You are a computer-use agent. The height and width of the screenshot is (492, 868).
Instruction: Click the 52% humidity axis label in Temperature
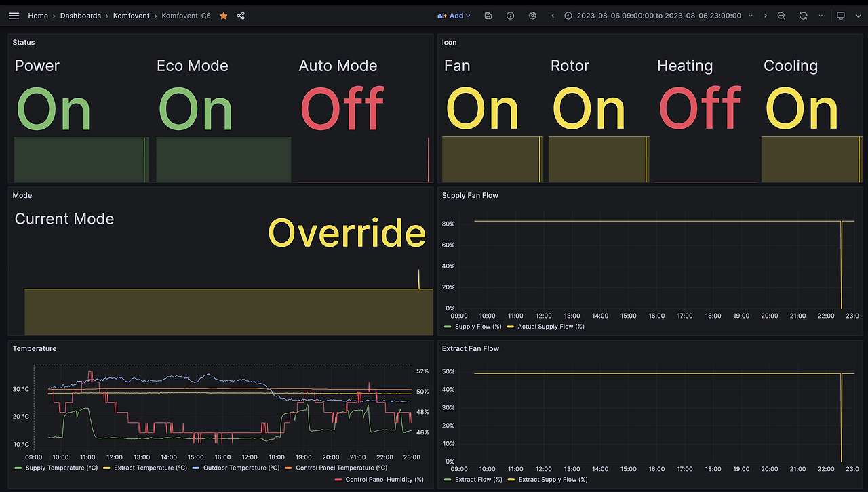tap(422, 371)
